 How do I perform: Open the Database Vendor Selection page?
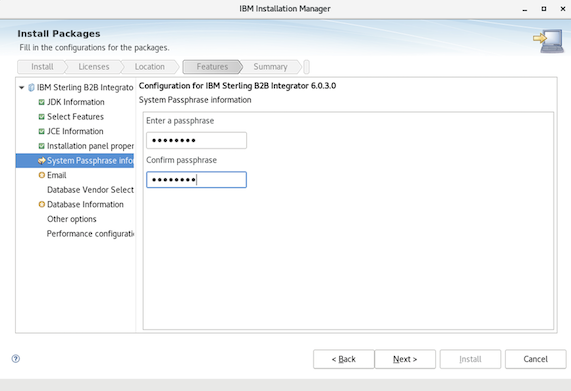[90, 190]
